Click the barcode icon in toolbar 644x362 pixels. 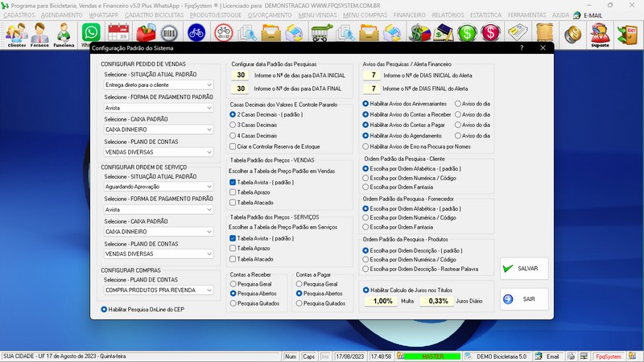[x=169, y=33]
